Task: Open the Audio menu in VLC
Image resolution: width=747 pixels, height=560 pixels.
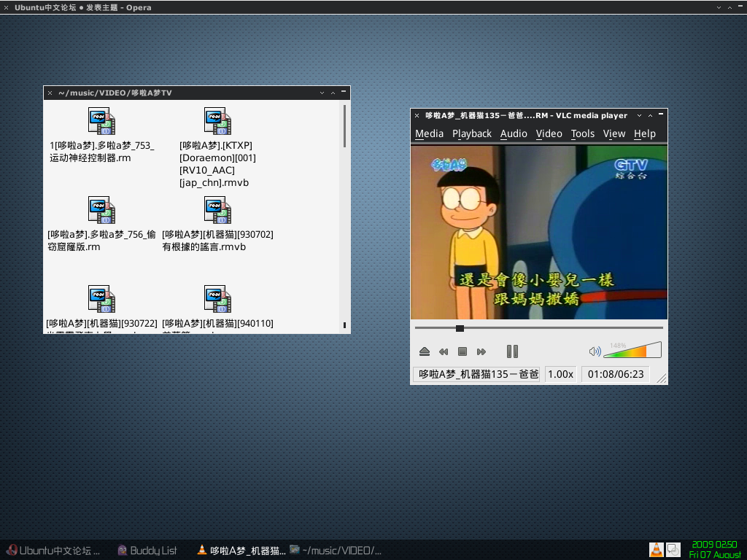Action: click(x=514, y=134)
